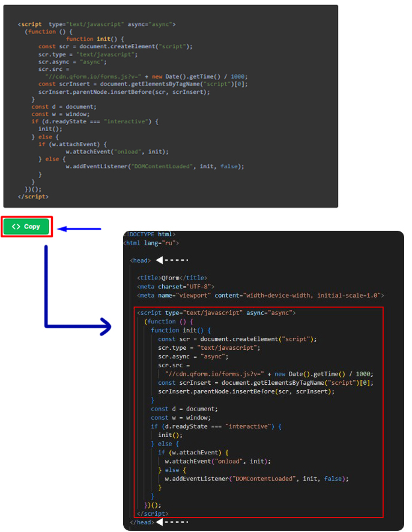Click cdn.qform.io URL string in the HTML editor
The height and width of the screenshot is (532, 412).
[x=214, y=375]
